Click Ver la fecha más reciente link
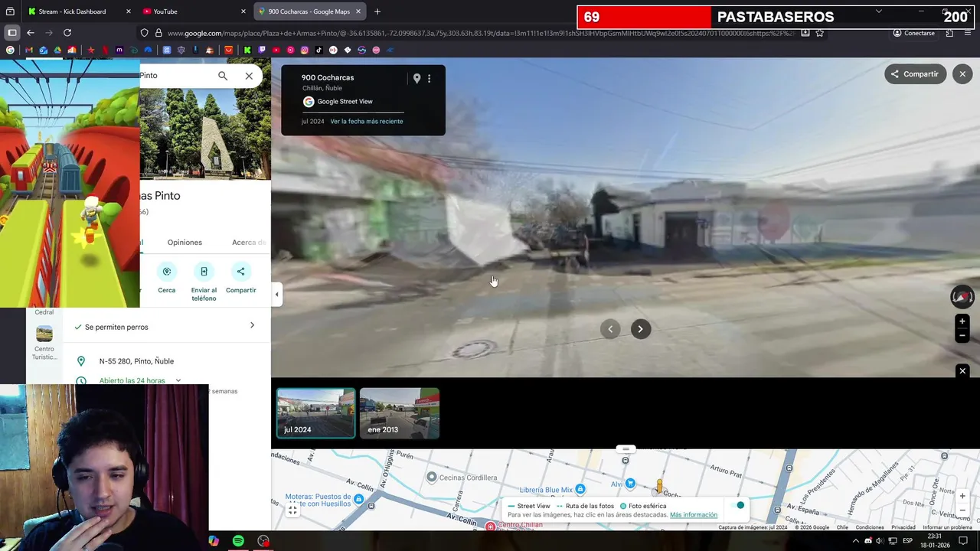 (366, 122)
